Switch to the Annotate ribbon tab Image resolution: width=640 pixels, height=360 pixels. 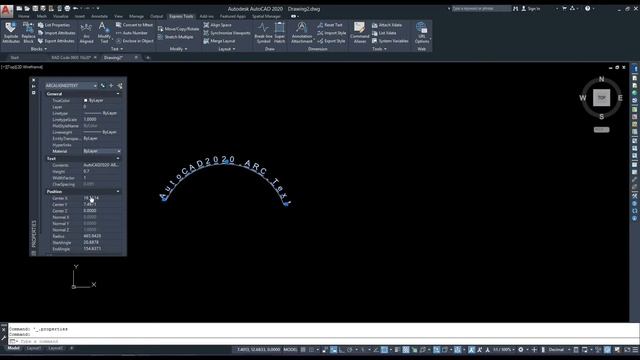coord(99,16)
